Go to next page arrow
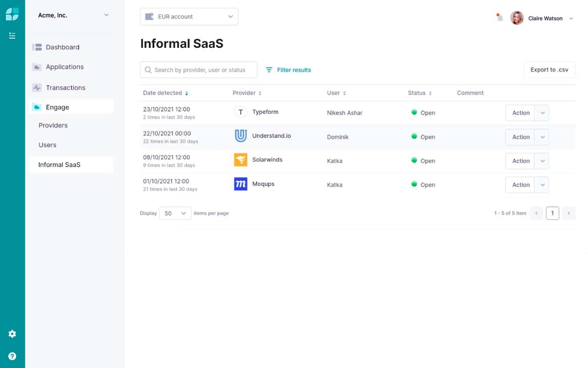The height and width of the screenshot is (368, 588). [x=569, y=213]
